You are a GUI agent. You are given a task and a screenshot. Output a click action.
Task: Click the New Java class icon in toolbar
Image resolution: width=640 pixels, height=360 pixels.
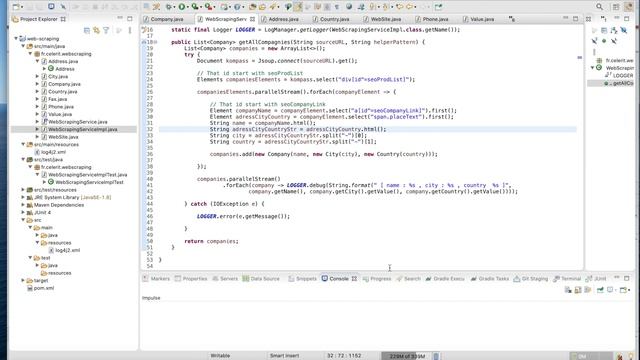(x=237, y=7)
